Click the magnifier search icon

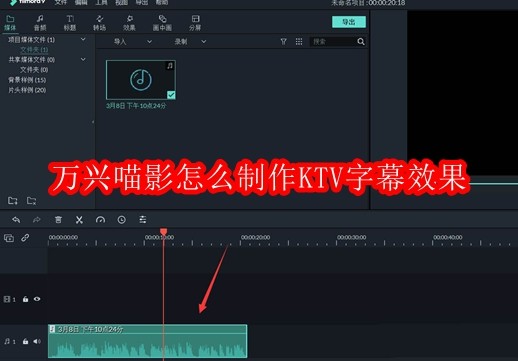[x=361, y=42]
